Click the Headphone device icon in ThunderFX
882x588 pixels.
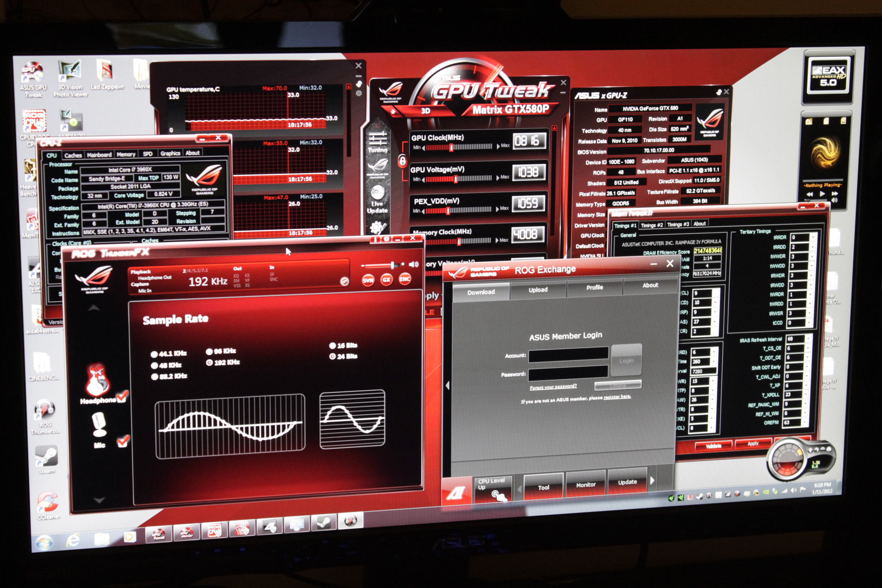click(x=97, y=379)
